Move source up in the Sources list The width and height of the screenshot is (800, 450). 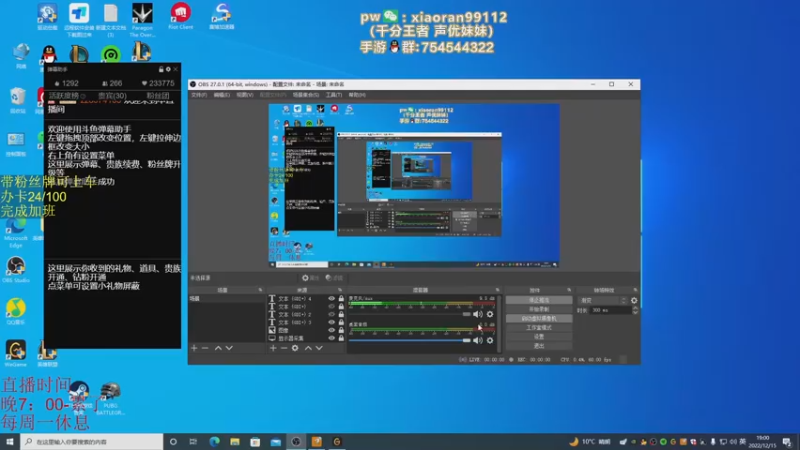pos(308,348)
